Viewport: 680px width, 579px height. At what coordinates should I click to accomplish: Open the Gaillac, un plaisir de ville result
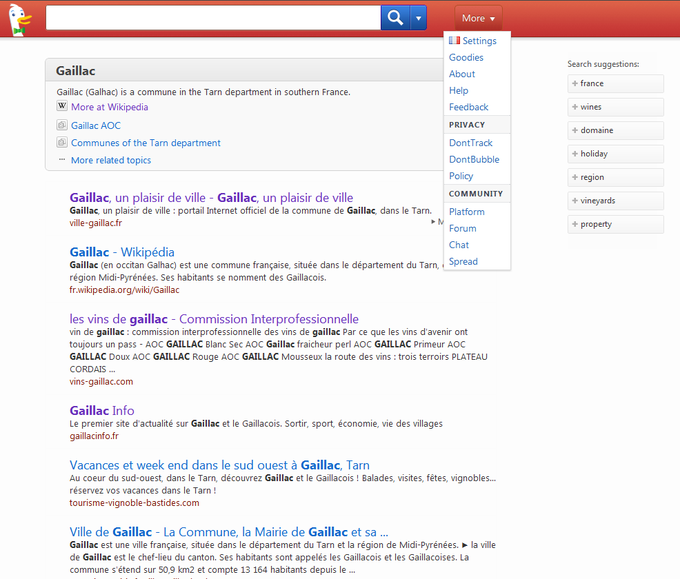click(x=211, y=198)
